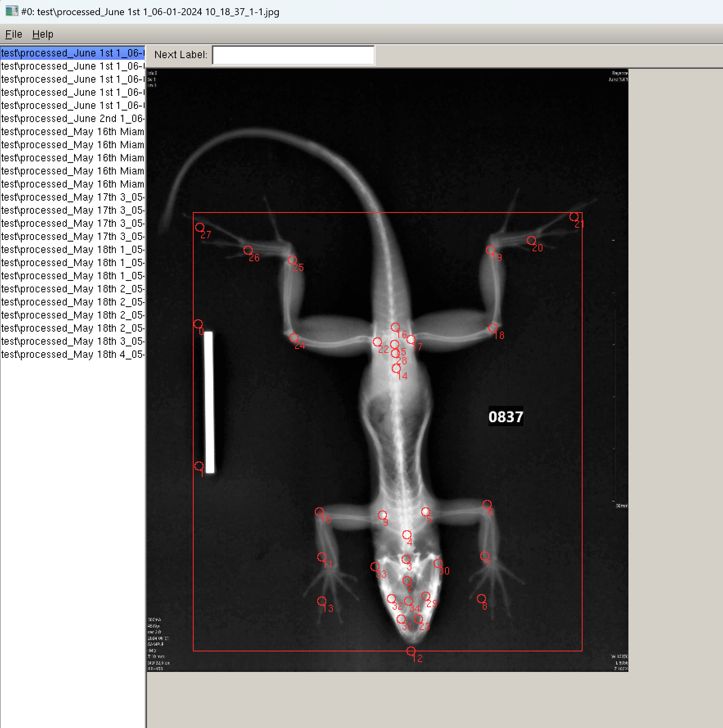723x728 pixels.
Task: Click landmark point 0 atop the scale bar
Action: point(198,324)
